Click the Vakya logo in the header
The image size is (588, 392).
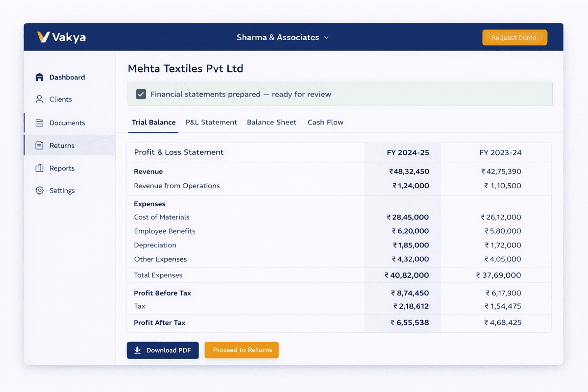click(x=61, y=36)
